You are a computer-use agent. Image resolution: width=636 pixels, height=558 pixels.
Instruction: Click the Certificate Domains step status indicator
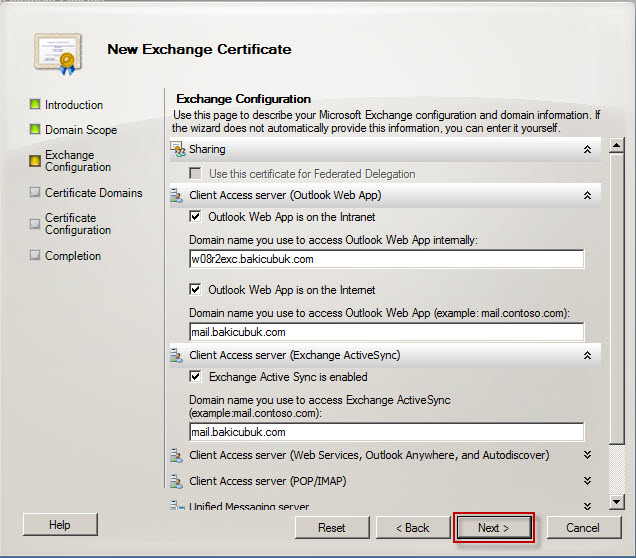click(35, 192)
